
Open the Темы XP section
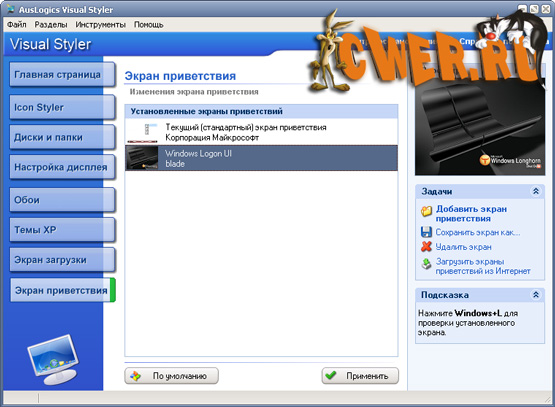62,230
